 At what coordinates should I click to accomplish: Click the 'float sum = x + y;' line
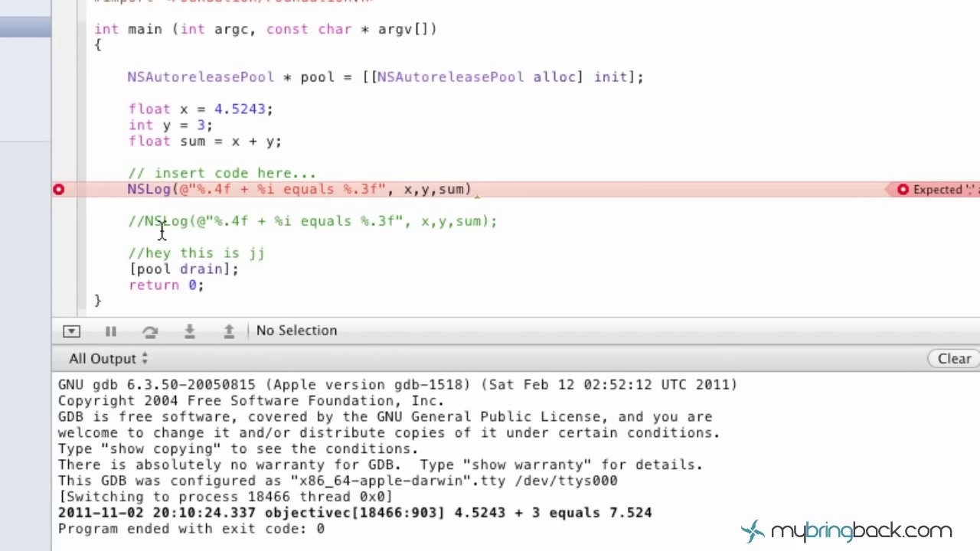205,141
